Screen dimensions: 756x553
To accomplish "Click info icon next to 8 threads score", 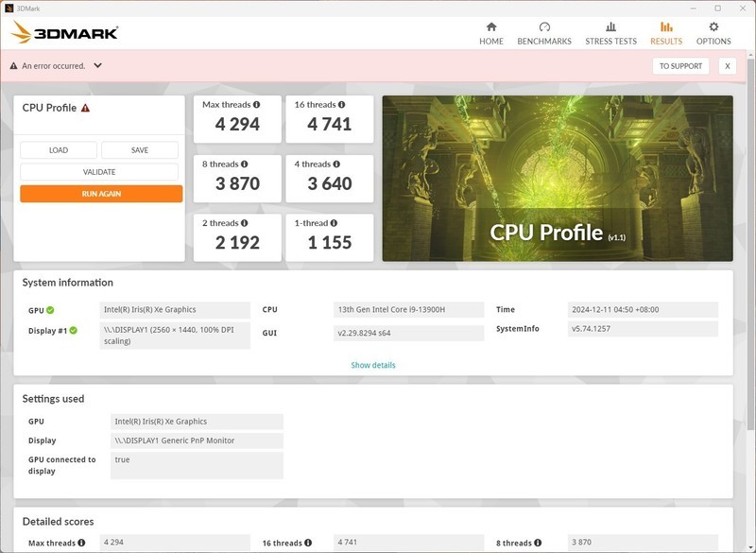I will click(x=245, y=164).
